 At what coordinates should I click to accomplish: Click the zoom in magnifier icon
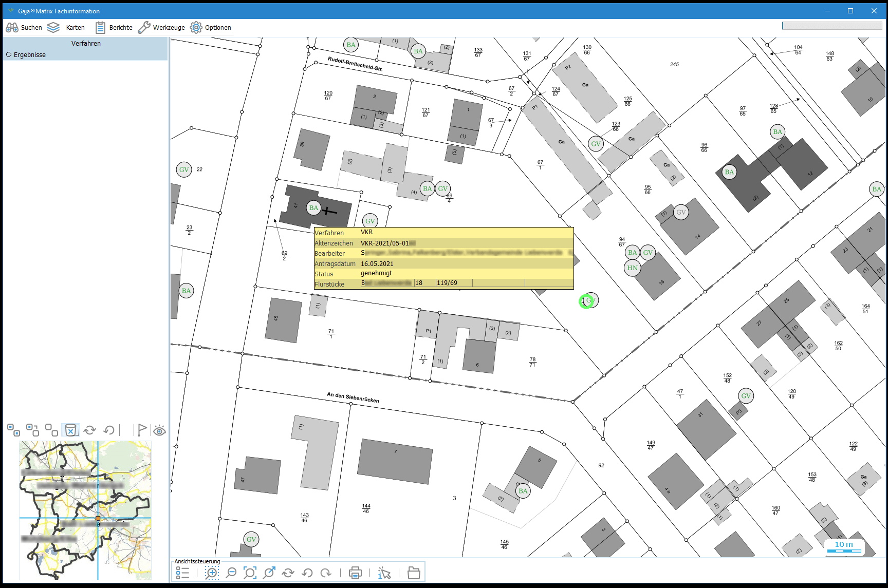click(x=212, y=573)
